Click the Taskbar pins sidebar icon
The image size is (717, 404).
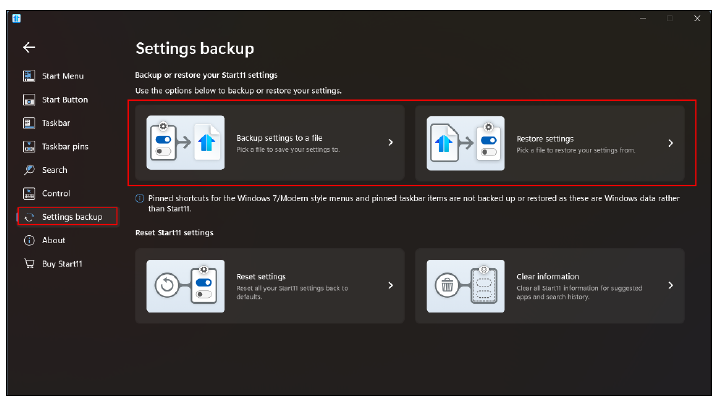(29, 146)
